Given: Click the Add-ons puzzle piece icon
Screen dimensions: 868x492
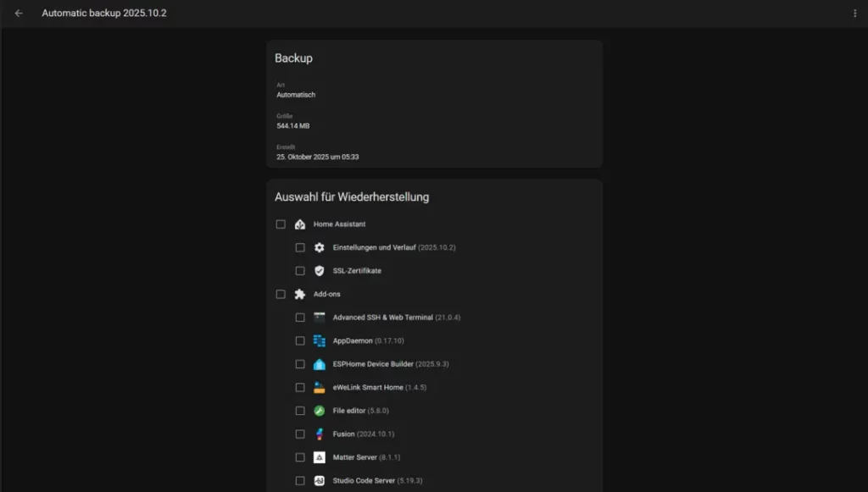Looking at the screenshot, I should point(299,294).
